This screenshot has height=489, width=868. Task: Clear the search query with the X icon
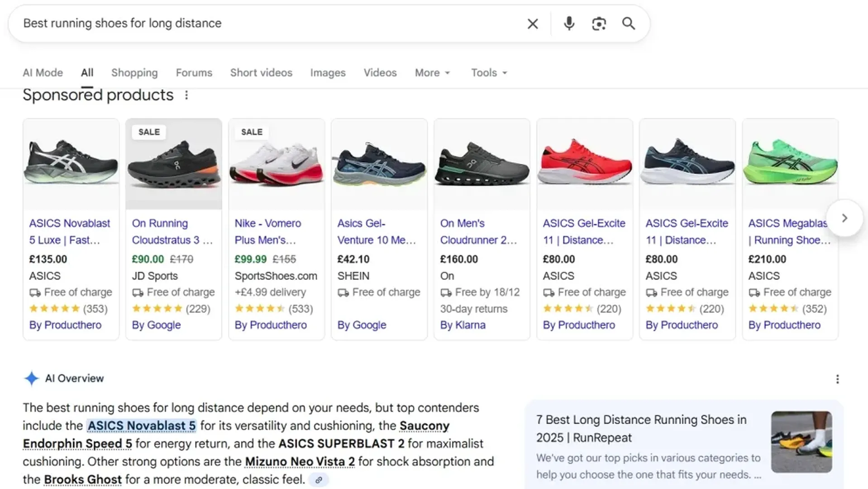[533, 24]
